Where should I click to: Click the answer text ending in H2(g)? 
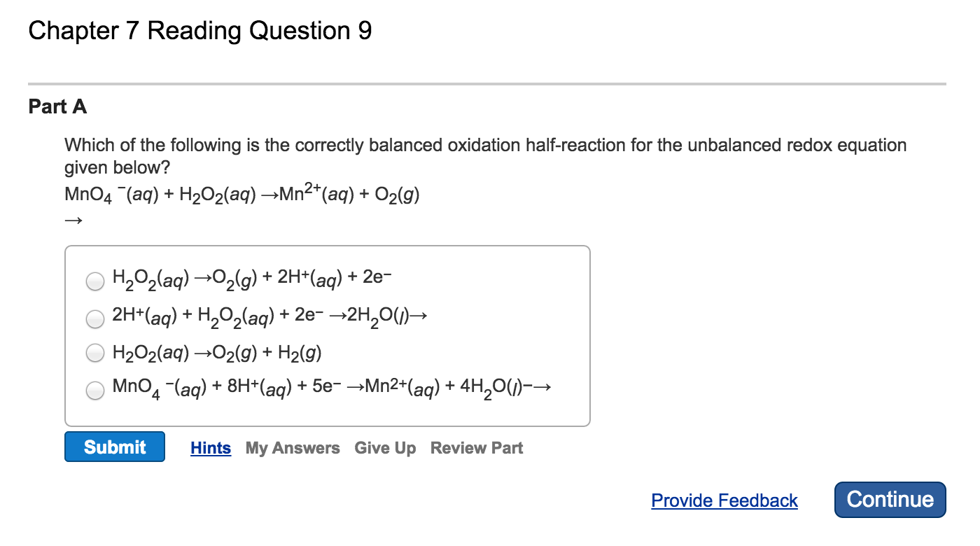(217, 353)
